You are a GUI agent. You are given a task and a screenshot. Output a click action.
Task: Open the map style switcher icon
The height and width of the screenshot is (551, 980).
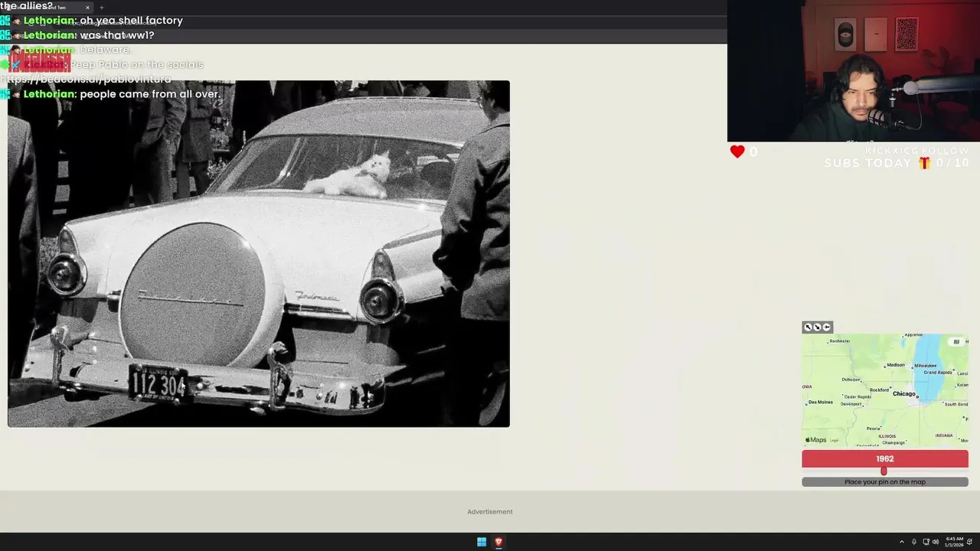pos(955,341)
